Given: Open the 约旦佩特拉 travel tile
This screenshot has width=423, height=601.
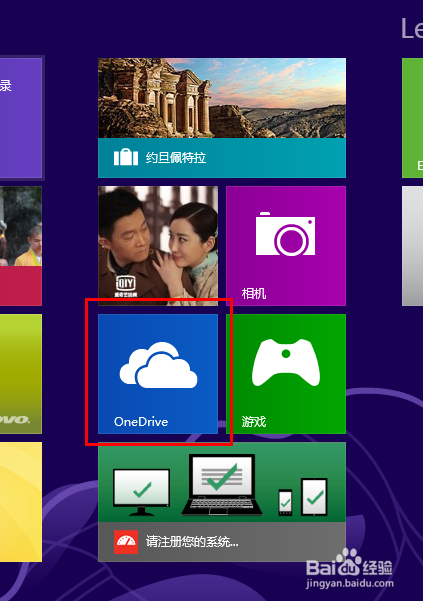Looking at the screenshot, I should (222, 118).
